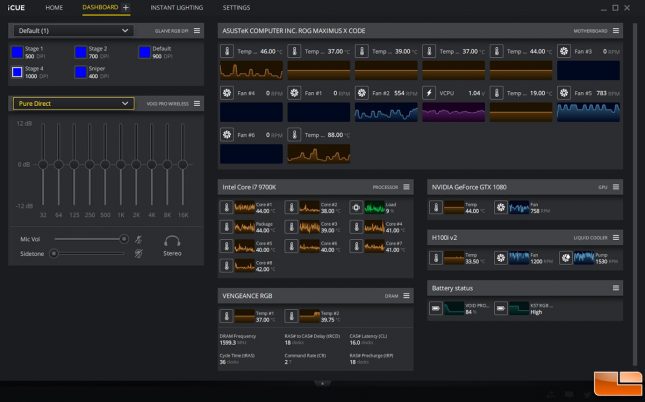Activate the Stage 4 1000 DPI swatch

(17, 72)
